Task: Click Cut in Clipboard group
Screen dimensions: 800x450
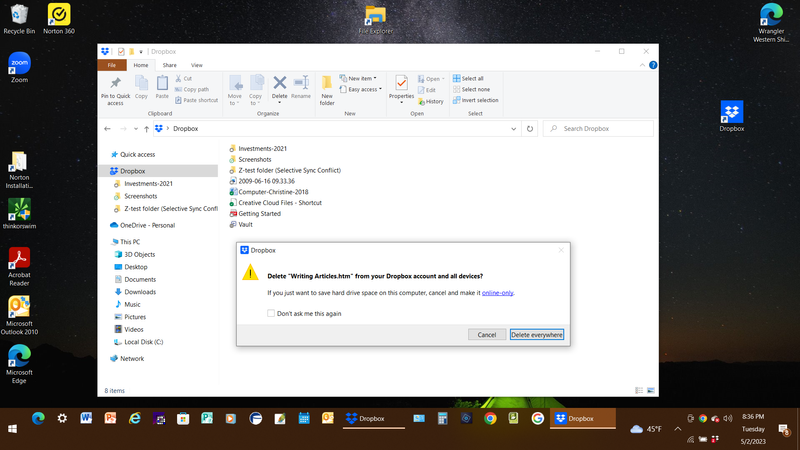Action: coord(184,79)
